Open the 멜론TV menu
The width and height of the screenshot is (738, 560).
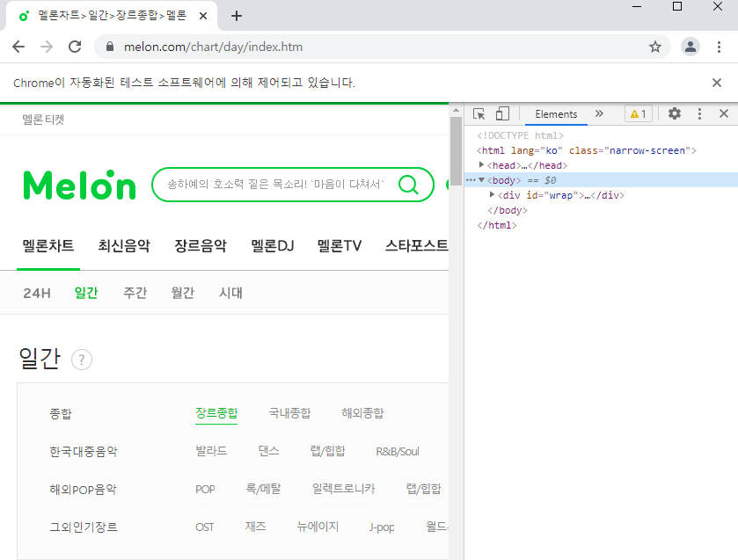tap(340, 245)
